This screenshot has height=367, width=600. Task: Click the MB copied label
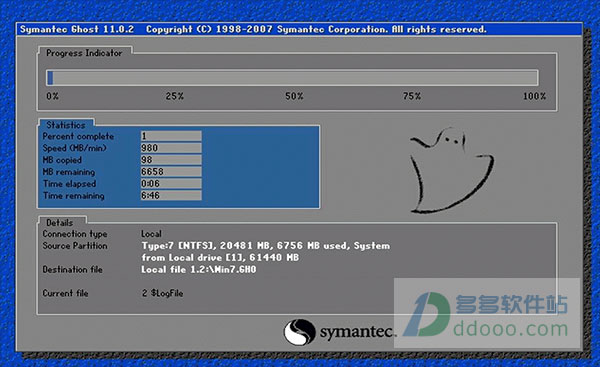click(62, 160)
